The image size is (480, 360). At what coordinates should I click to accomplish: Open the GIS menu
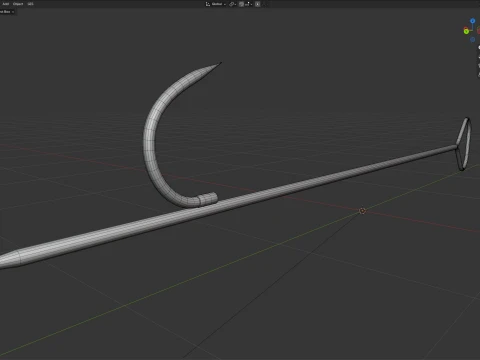coord(30,4)
